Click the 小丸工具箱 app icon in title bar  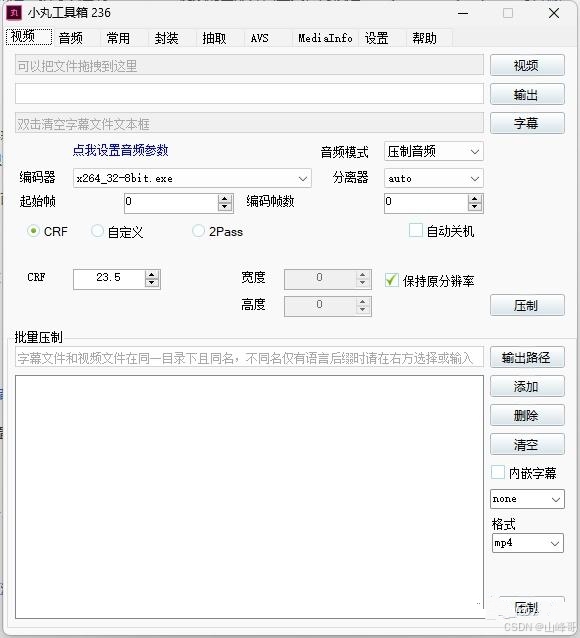(14, 13)
